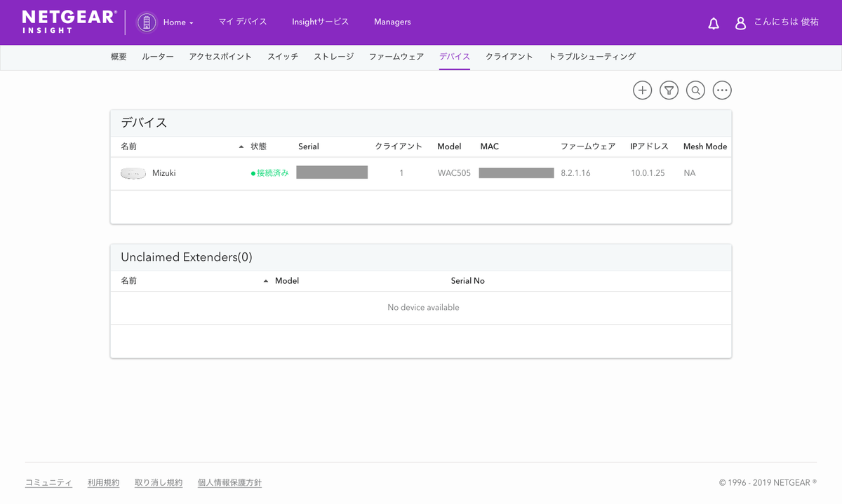The width and height of the screenshot is (842, 504).
Task: Click Model header in Unclaimed Extenders
Action: (x=287, y=281)
